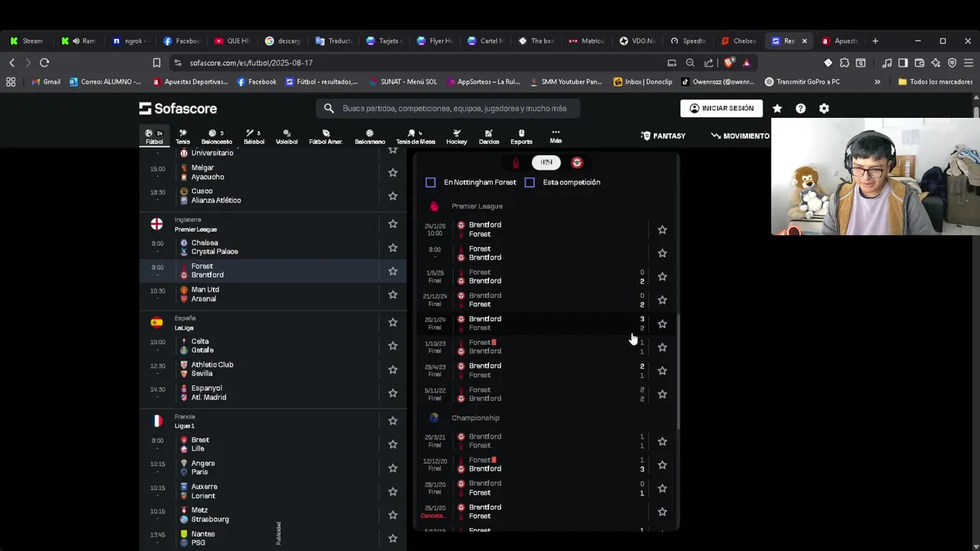Bookmark this page icon in address bar
This screenshot has width=980, height=551.
click(156, 63)
